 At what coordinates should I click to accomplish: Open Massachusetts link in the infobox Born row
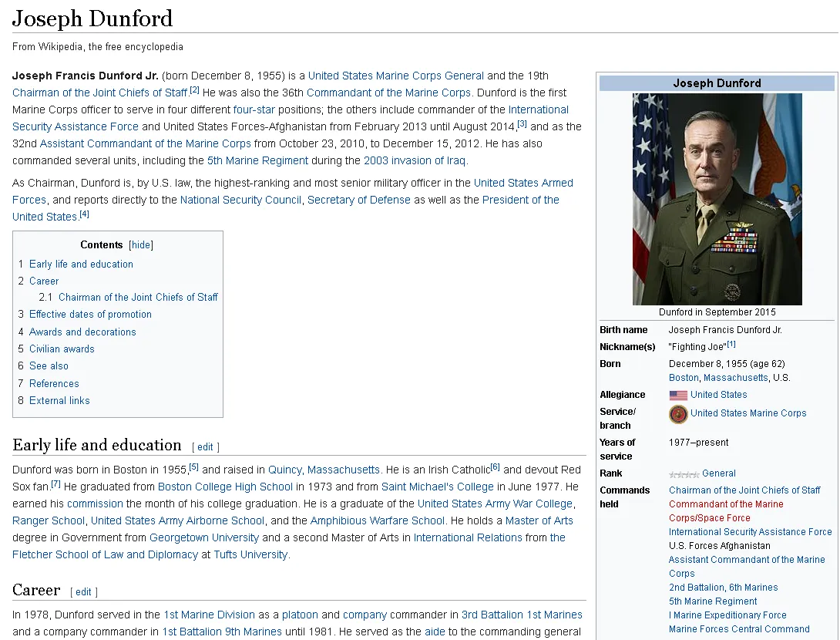pos(735,378)
